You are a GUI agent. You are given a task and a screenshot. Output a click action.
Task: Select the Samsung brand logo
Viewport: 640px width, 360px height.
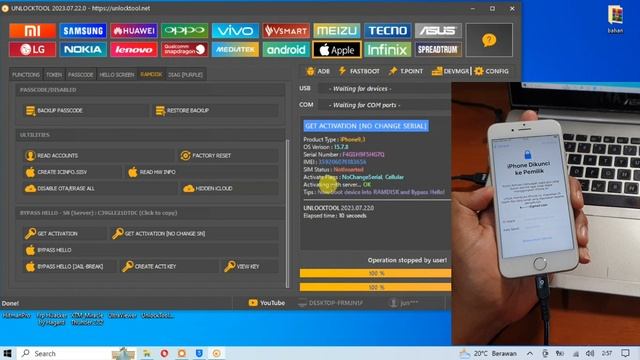pos(83,31)
